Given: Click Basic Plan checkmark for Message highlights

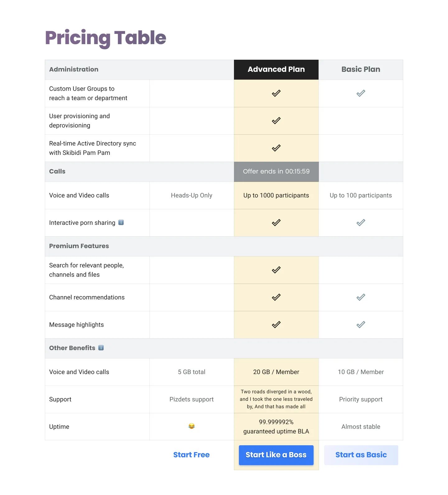Looking at the screenshot, I should click(x=361, y=325).
